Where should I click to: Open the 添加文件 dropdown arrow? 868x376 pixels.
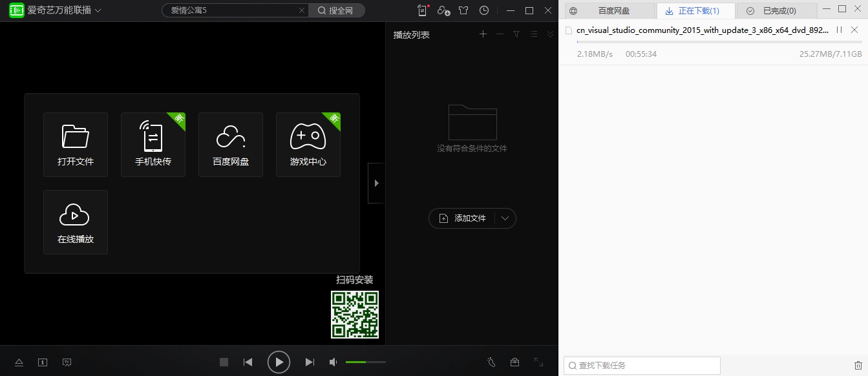(x=505, y=218)
